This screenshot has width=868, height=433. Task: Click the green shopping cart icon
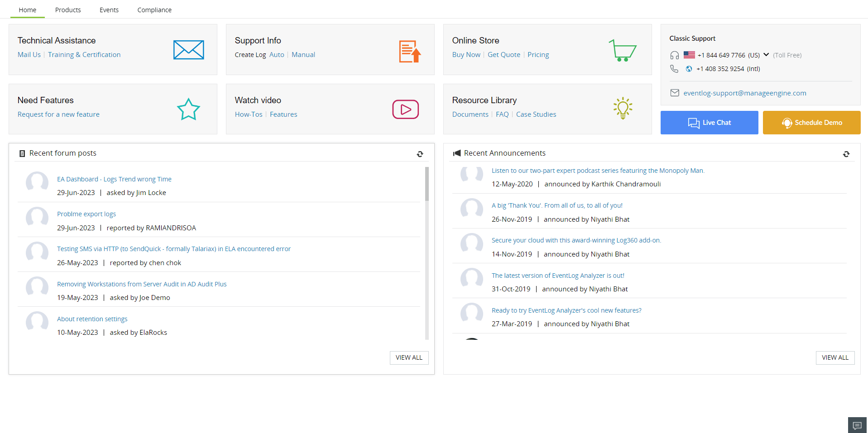click(623, 50)
